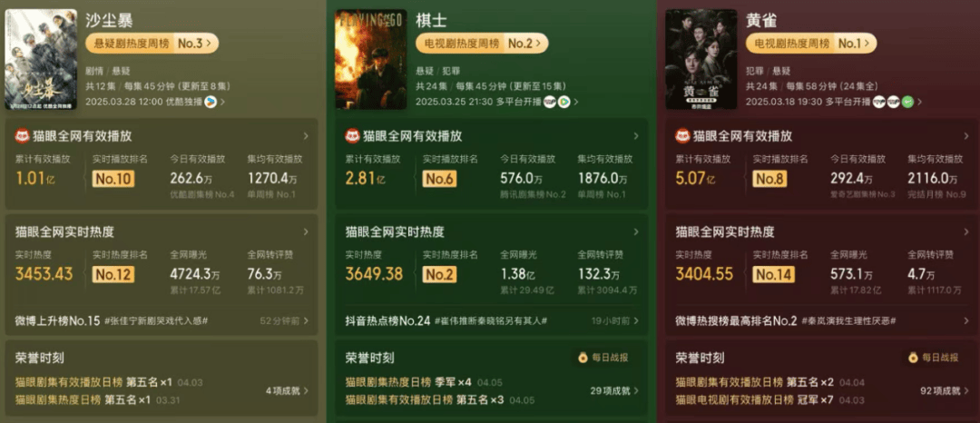Click the medal icon of 棋士 每日战报
The image size is (980, 423).
click(x=583, y=358)
